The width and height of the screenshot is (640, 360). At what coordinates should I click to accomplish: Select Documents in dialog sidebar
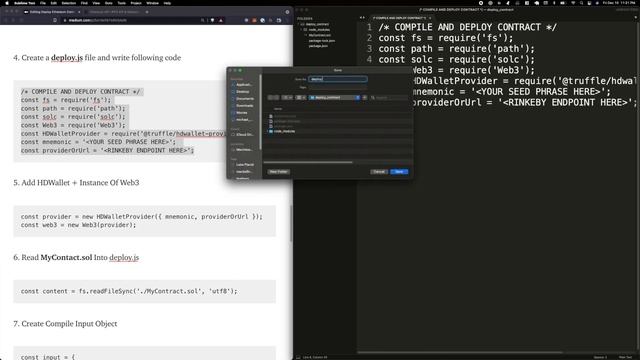coord(244,99)
